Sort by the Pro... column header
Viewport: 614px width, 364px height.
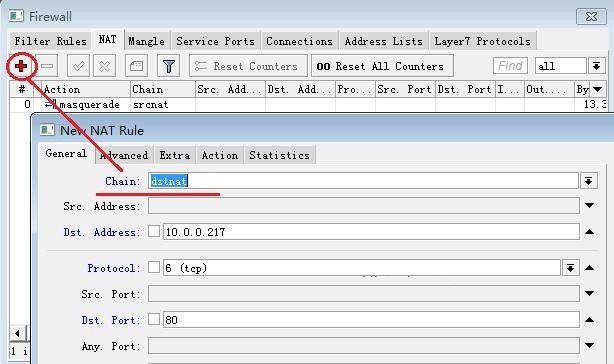click(x=355, y=89)
